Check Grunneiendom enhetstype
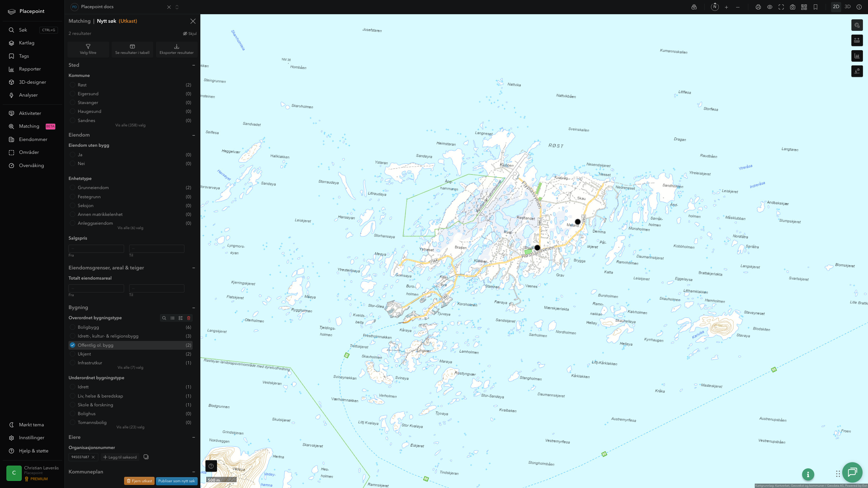868x488 pixels. [73, 188]
